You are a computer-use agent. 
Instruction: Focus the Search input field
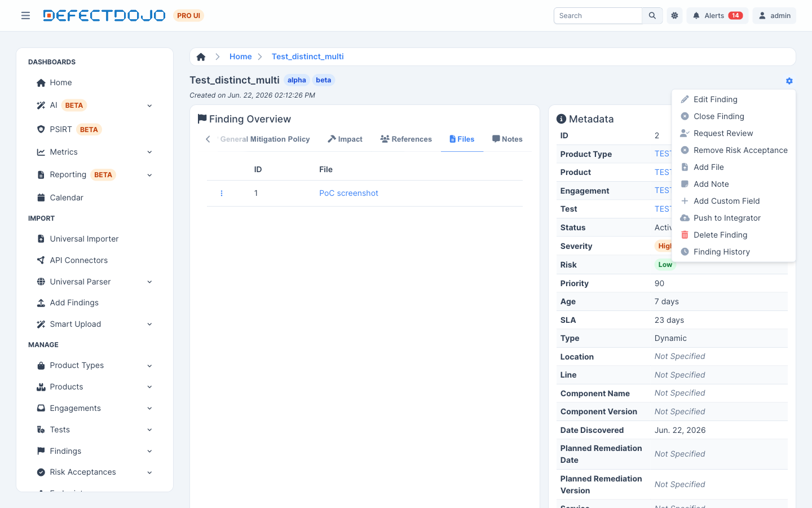[x=598, y=16]
